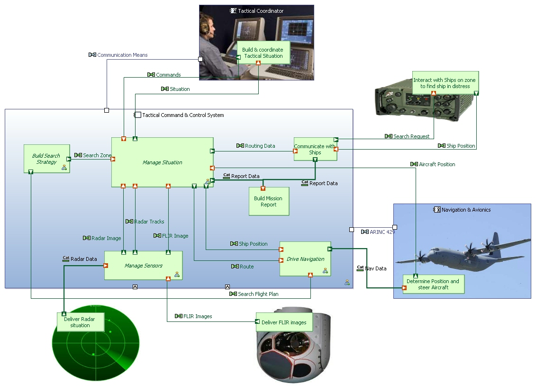536x392 pixels.
Task: Click Manage Situation Routing Data output port
Action: tap(212, 151)
